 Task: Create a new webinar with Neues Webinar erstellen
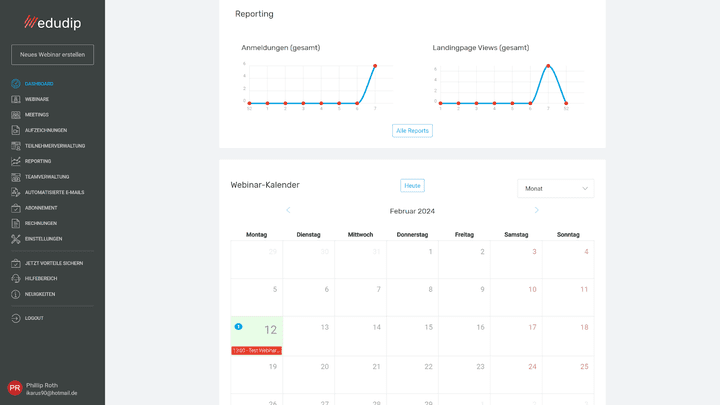coord(52,55)
